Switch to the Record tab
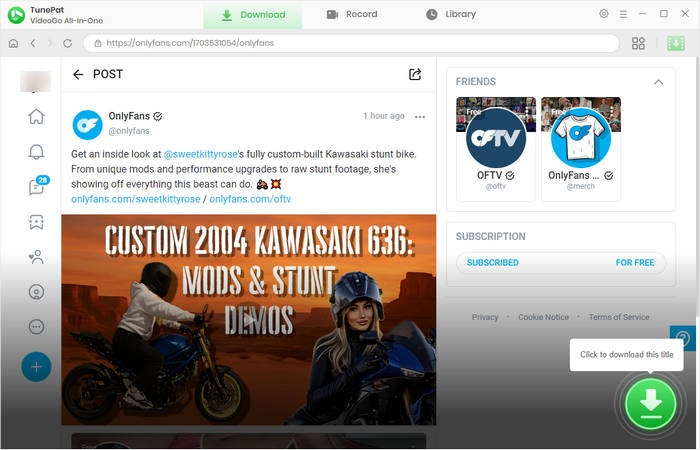Image resolution: width=700 pixels, height=450 pixels. (352, 14)
